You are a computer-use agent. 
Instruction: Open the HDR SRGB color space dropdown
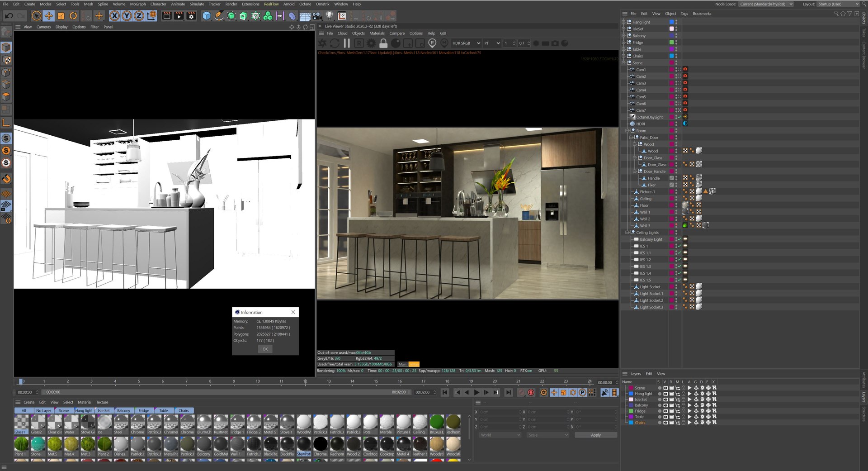tap(466, 43)
